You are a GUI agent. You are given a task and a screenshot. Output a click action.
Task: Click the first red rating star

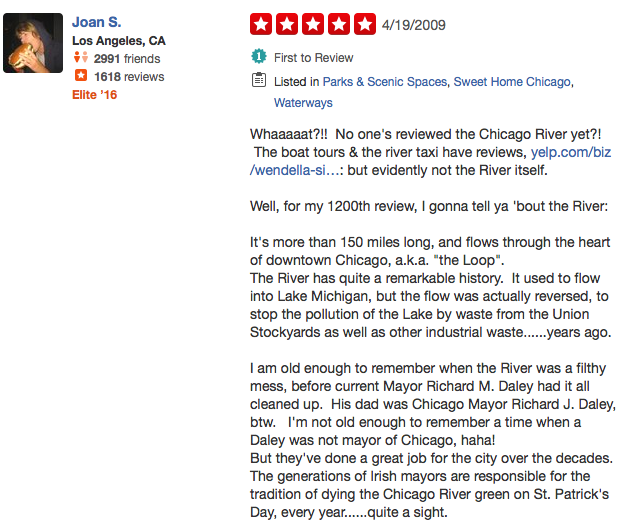pyautogui.click(x=261, y=24)
